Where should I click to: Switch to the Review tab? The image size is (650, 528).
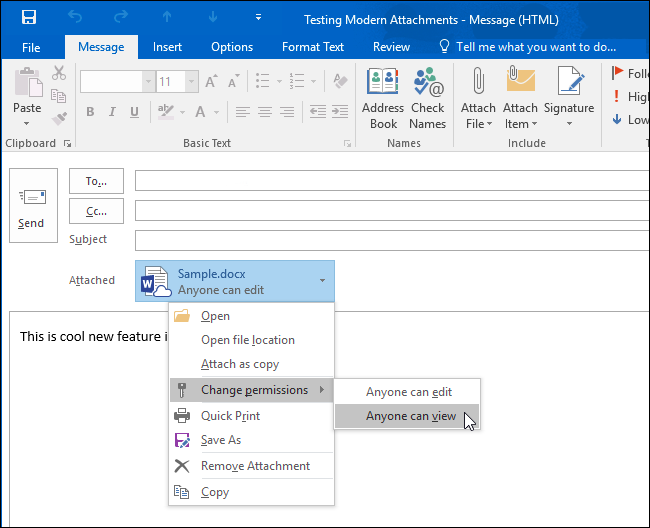point(391,47)
